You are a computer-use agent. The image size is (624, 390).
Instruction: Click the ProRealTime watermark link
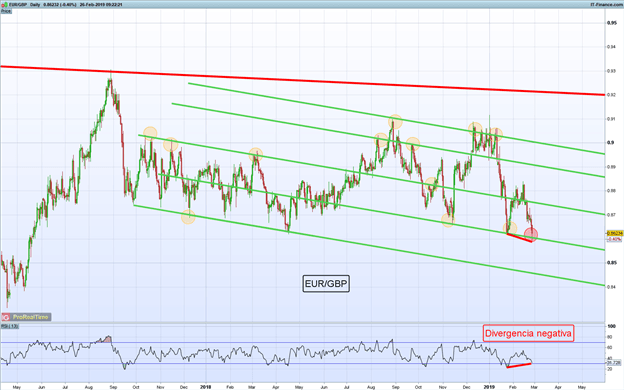(31, 317)
